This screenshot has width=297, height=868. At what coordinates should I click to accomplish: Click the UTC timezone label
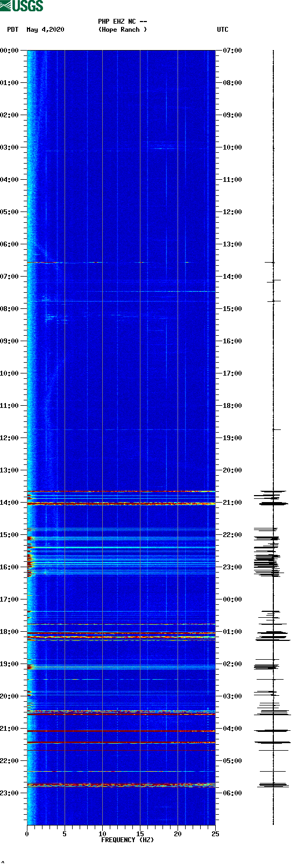pos(223,30)
